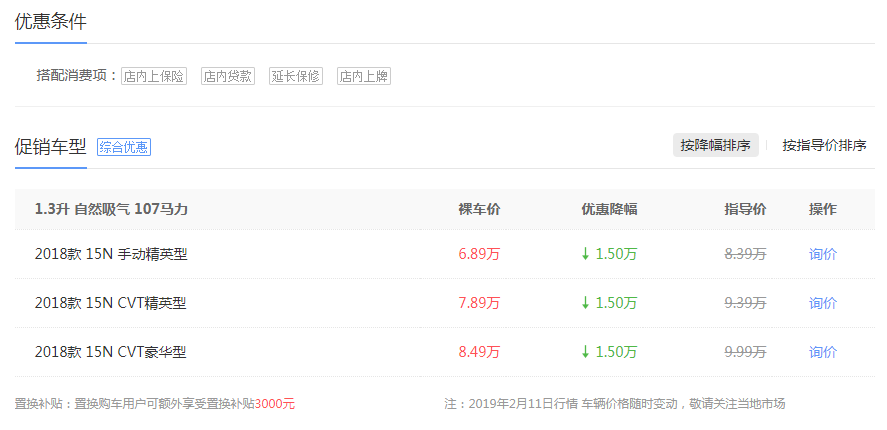Sort by 按指导价排序
The height and width of the screenshot is (430, 887).
click(824, 145)
